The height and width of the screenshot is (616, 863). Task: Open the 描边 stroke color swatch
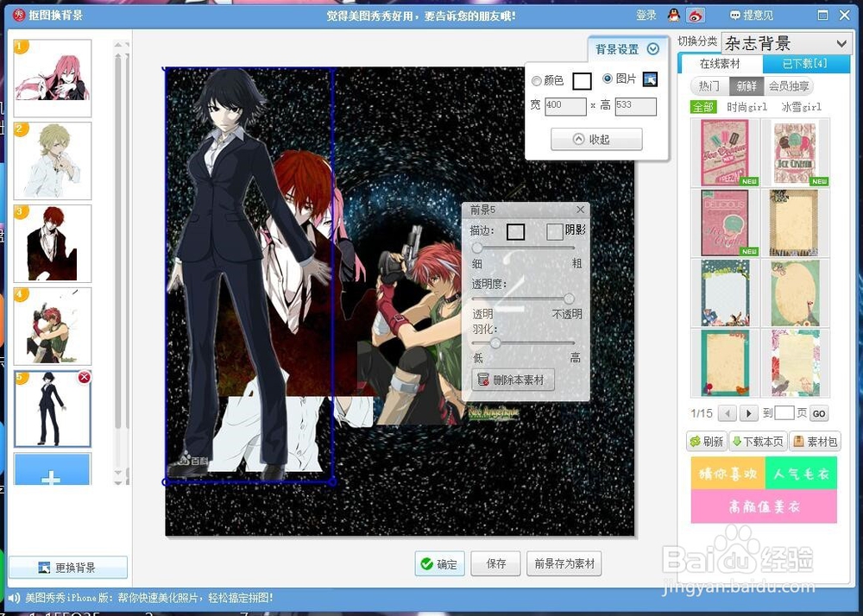pos(515,231)
